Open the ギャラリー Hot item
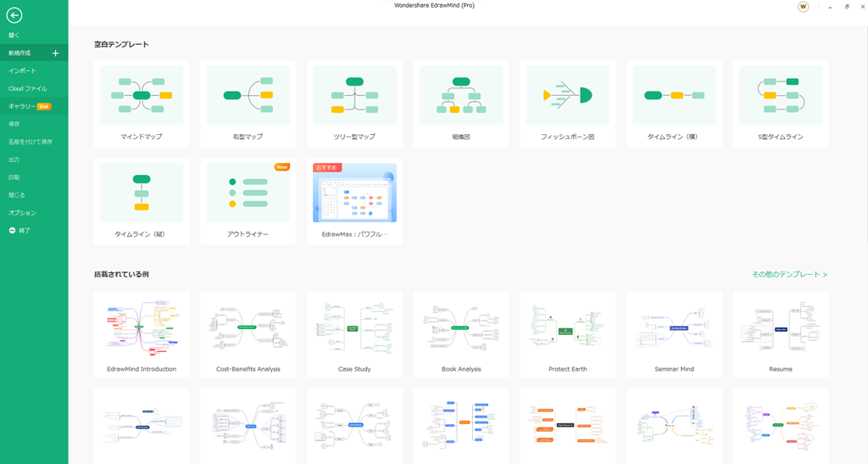This screenshot has width=868, height=464. point(34,106)
